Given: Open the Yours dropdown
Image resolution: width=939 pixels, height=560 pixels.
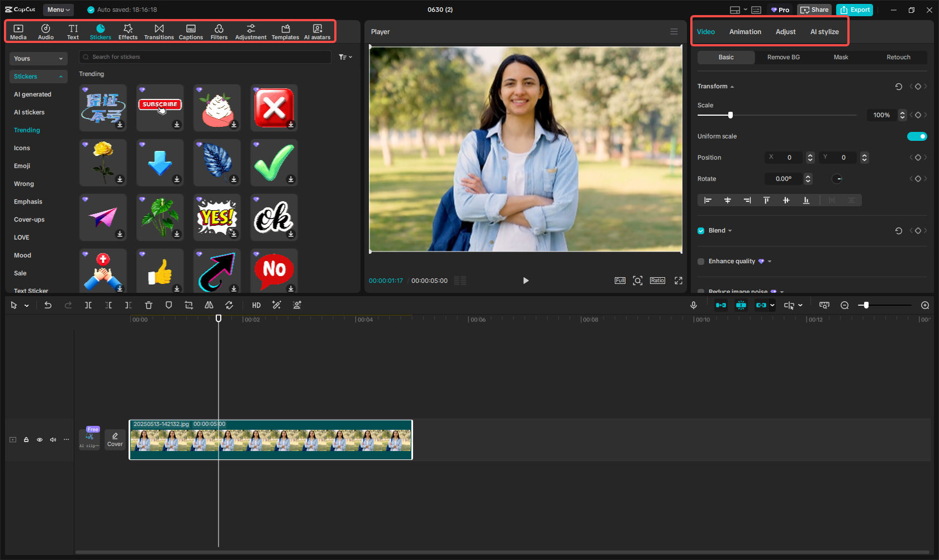Looking at the screenshot, I should pyautogui.click(x=38, y=59).
